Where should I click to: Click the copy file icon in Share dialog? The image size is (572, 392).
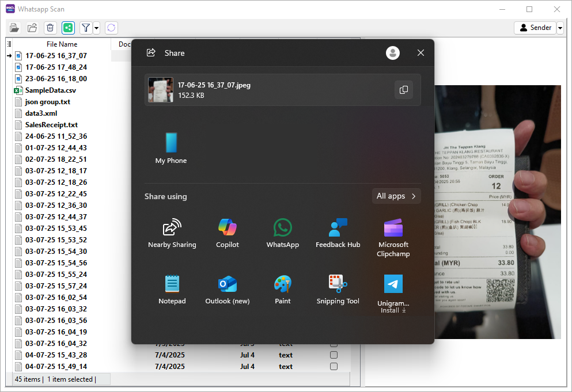(x=403, y=90)
